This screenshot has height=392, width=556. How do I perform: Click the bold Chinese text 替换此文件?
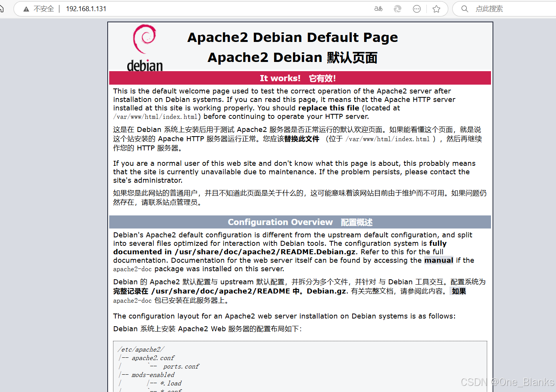point(302,139)
